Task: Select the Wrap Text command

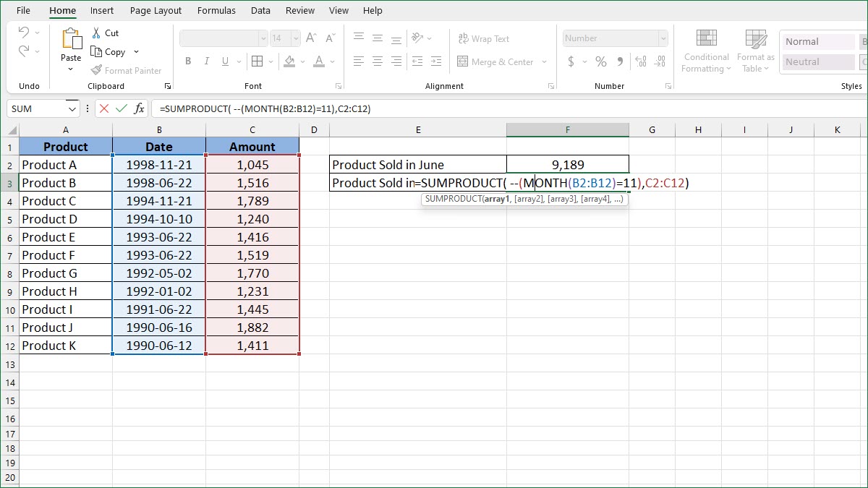Action: (x=483, y=38)
